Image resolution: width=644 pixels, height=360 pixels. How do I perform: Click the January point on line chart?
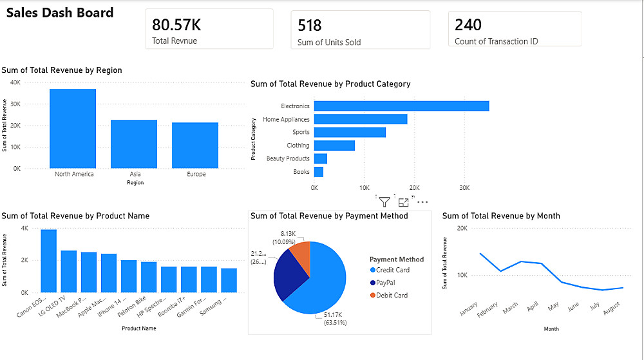[480, 253]
